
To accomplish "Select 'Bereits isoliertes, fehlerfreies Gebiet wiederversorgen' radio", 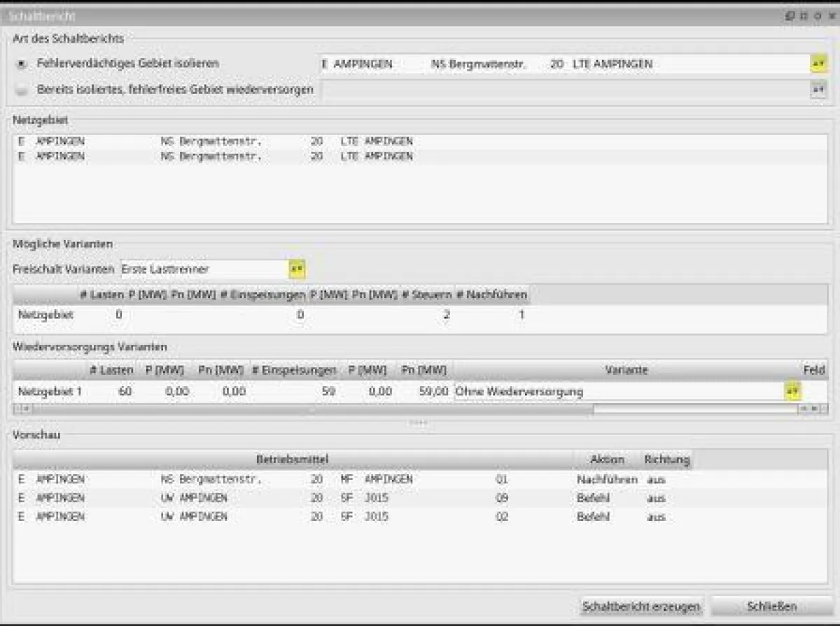I will pos(22,90).
